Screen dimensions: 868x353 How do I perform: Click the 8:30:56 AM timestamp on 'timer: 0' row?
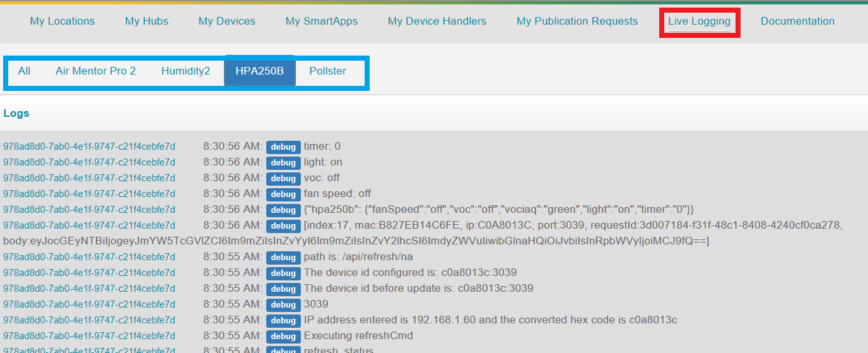[x=232, y=147]
